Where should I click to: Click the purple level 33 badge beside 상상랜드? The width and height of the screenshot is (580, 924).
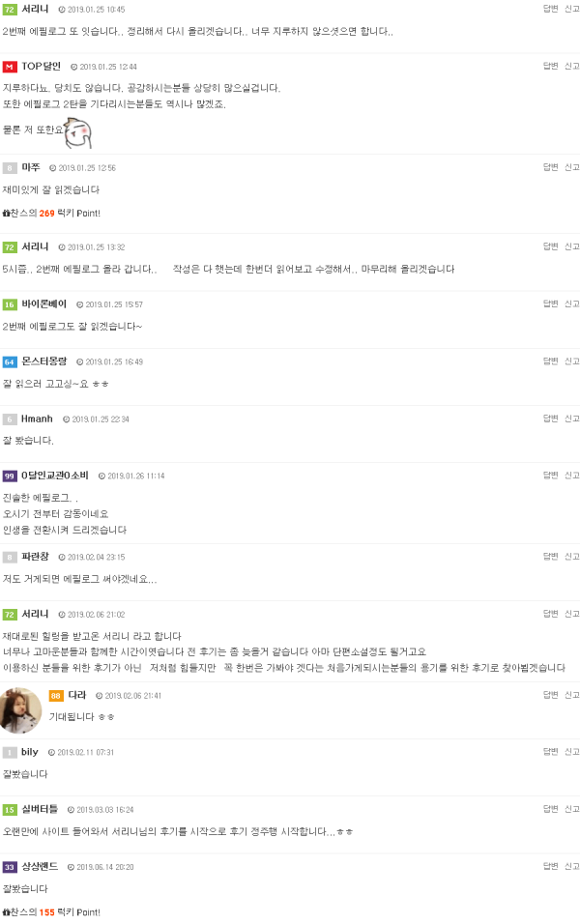[10, 867]
